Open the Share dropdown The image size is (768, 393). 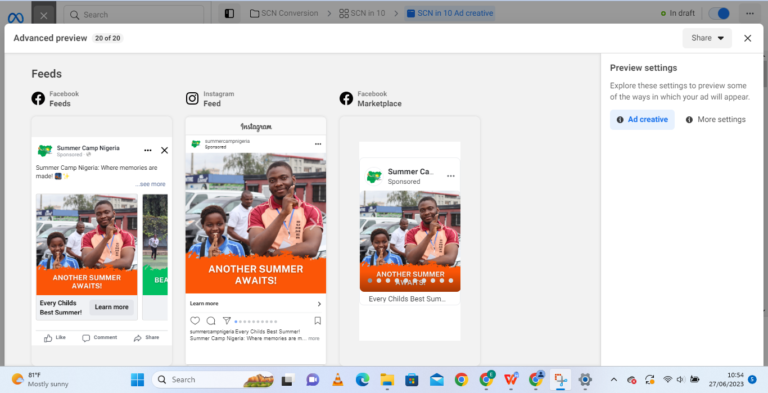[x=707, y=38]
